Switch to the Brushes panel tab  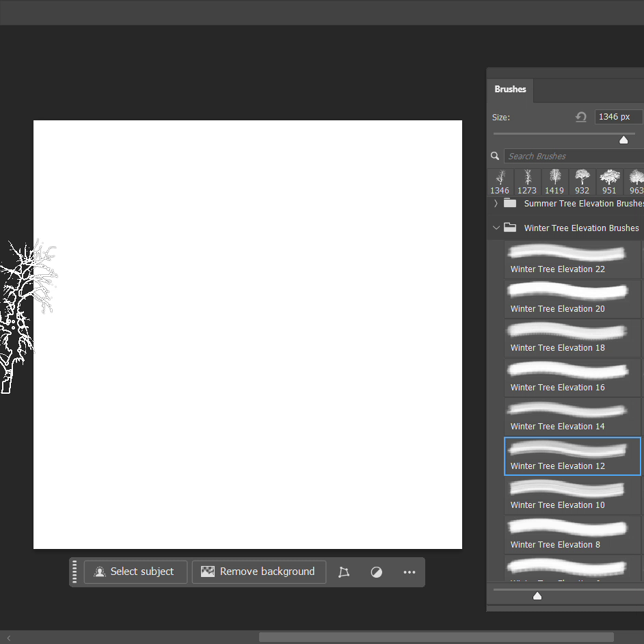(x=510, y=89)
